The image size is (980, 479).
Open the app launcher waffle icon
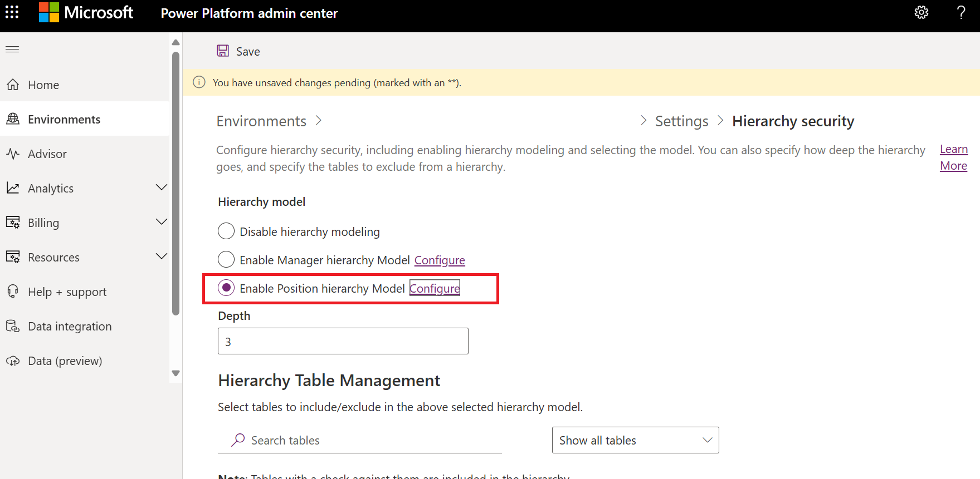click(x=12, y=12)
